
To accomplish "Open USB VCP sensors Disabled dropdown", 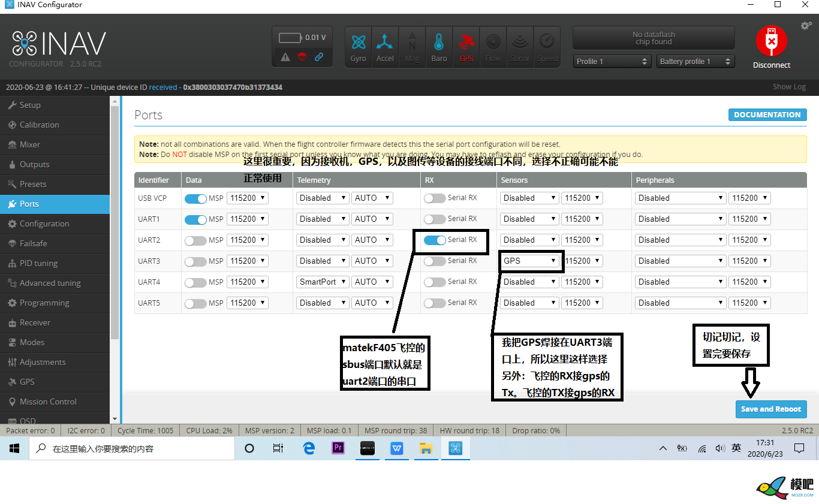I will [x=529, y=198].
